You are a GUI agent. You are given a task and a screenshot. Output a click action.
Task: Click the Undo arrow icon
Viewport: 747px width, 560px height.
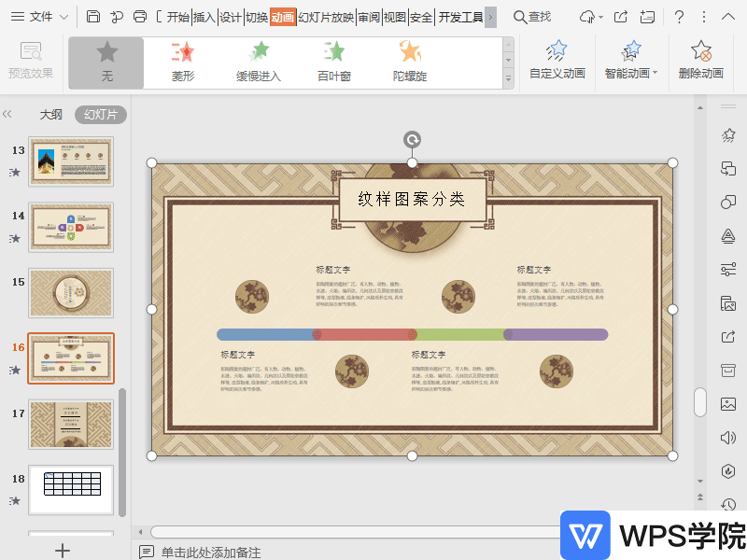coord(116,16)
